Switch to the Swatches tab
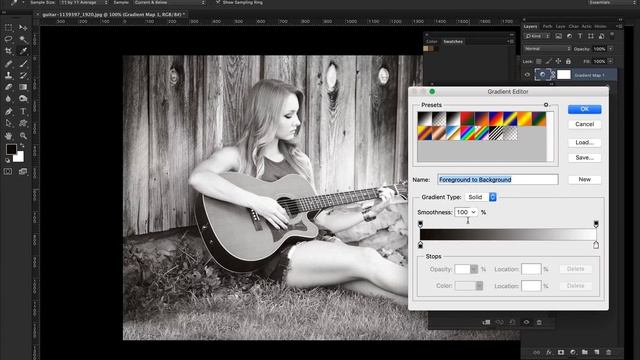The image size is (640, 360). point(453,42)
